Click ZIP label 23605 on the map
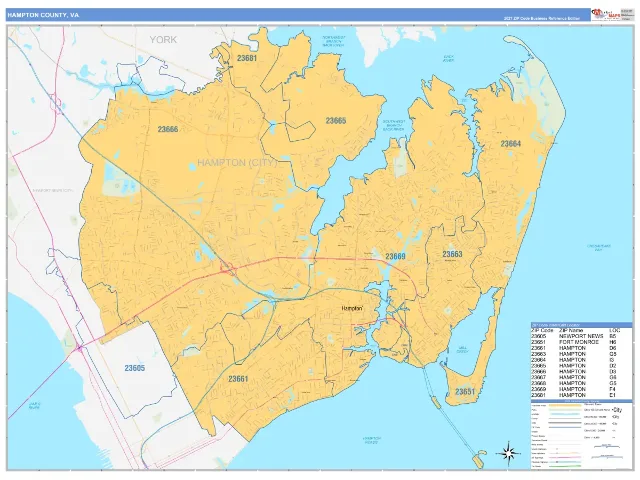 click(x=135, y=368)
